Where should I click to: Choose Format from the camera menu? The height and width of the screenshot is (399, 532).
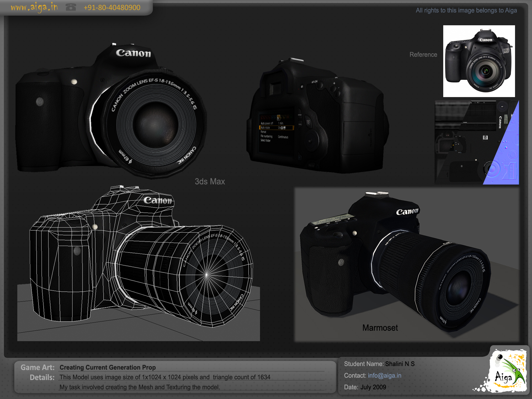point(263,132)
